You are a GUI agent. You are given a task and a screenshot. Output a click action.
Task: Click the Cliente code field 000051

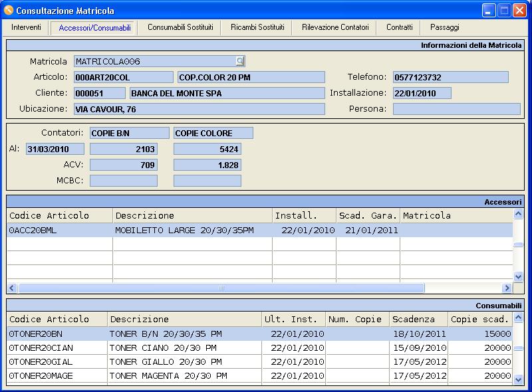click(100, 93)
